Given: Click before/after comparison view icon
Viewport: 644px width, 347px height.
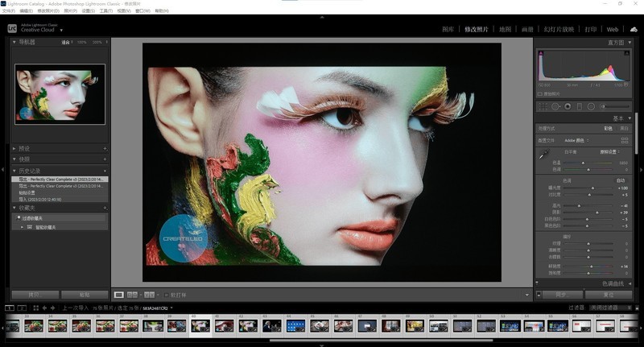Looking at the screenshot, I should 133,295.
